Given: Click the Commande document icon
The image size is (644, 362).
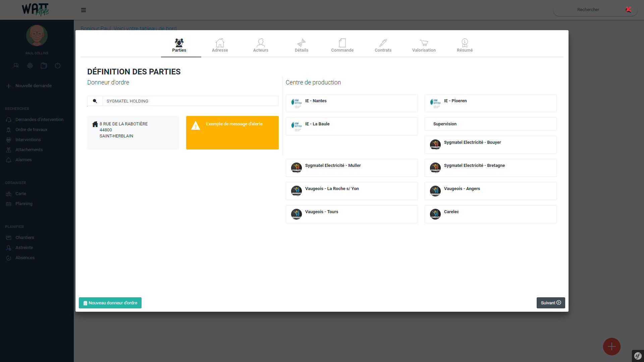Looking at the screenshot, I should coord(342,43).
